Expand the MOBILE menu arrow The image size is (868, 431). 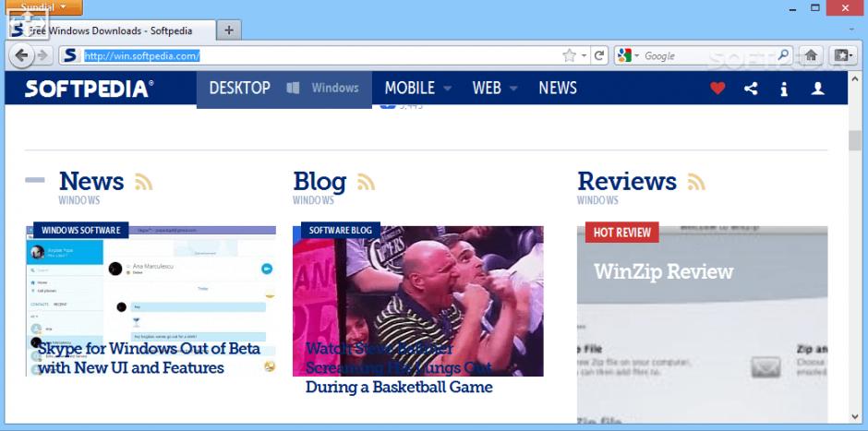(447, 89)
